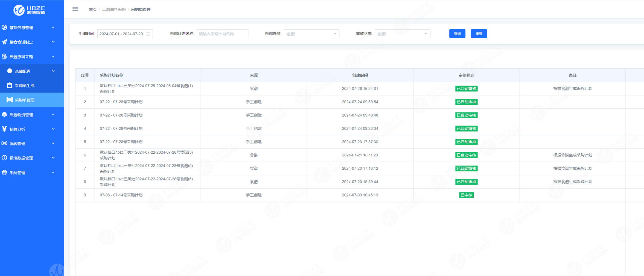Click the hamburger menu collapse icon
This screenshot has width=644, height=276.
click(x=75, y=9)
